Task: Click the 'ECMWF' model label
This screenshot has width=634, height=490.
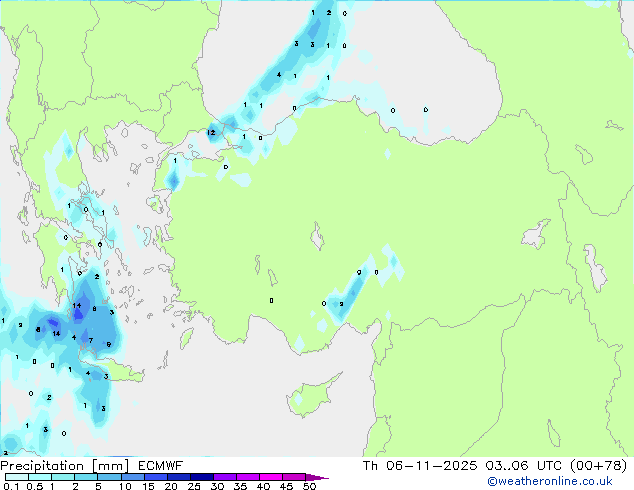Action: pos(161,466)
